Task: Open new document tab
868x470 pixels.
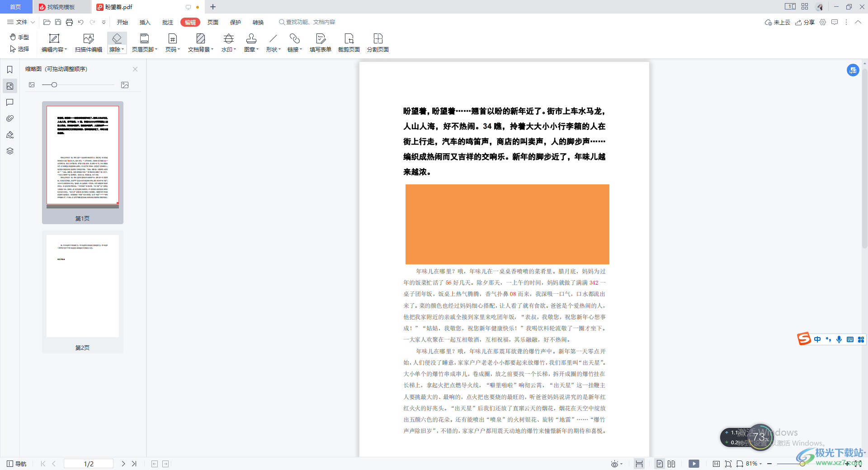Action: point(213,7)
